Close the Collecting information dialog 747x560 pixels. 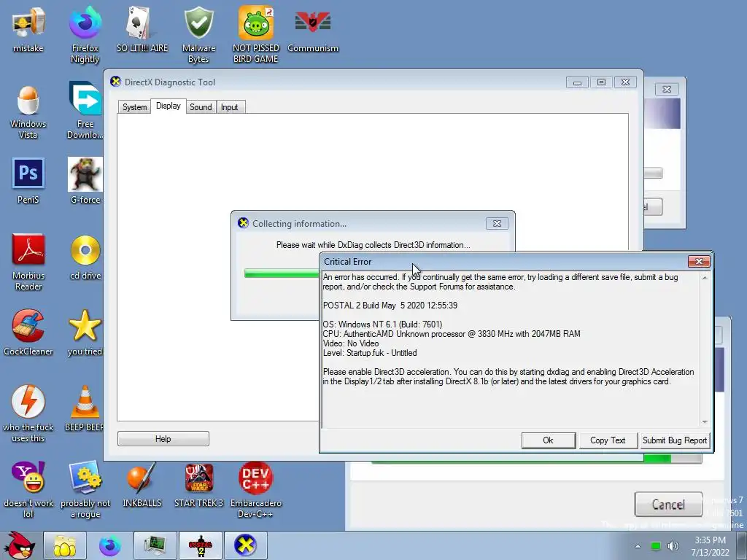(x=497, y=223)
